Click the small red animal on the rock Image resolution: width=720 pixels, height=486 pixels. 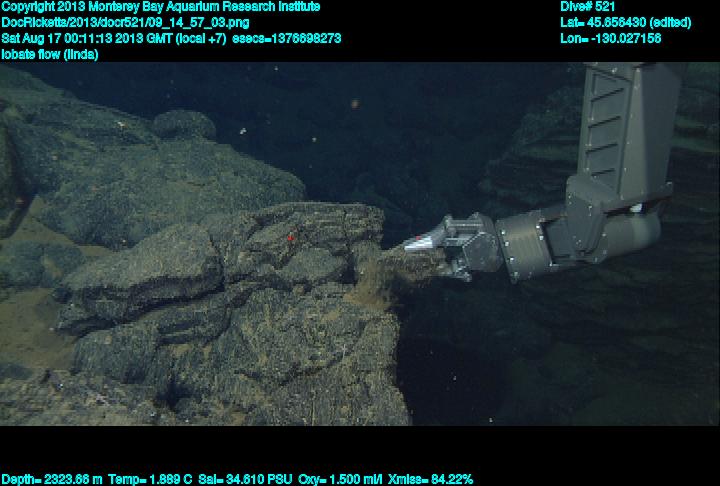click(291, 238)
